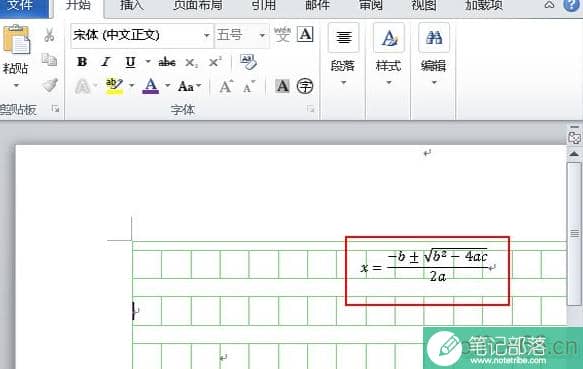Screen dimensions: 583x369
Task: Click the vertical scrollbar thumb
Action: (x=574, y=234)
